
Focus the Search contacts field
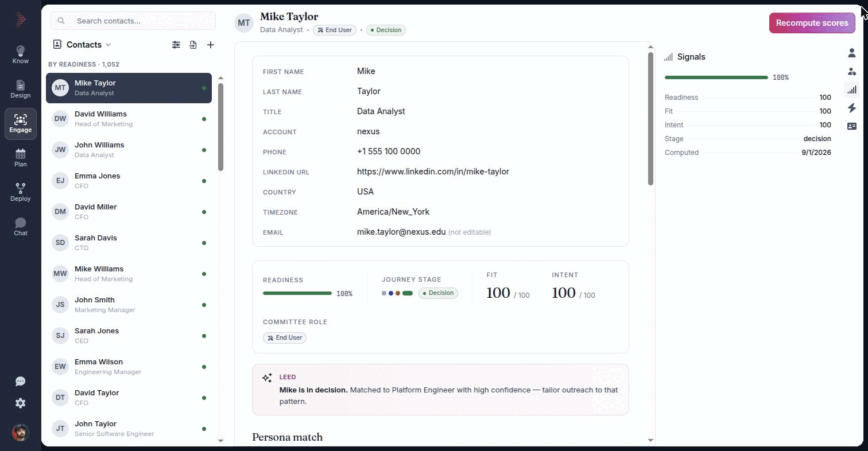[133, 21]
